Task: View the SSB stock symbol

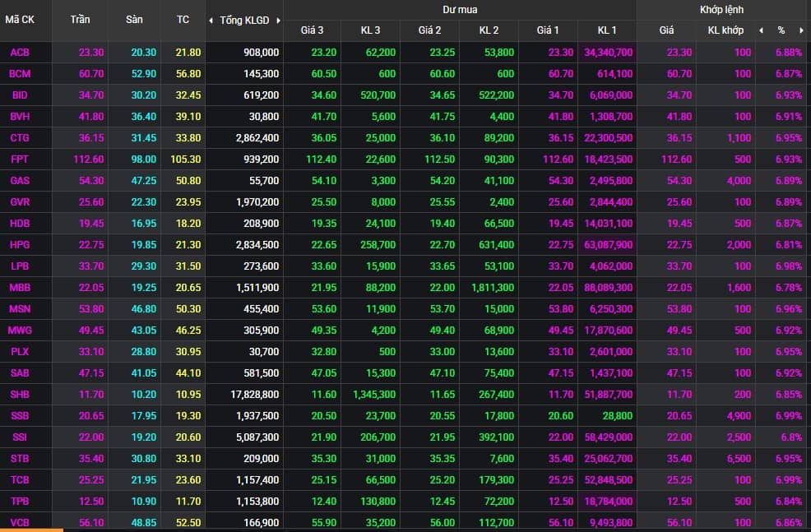Action: coord(20,416)
